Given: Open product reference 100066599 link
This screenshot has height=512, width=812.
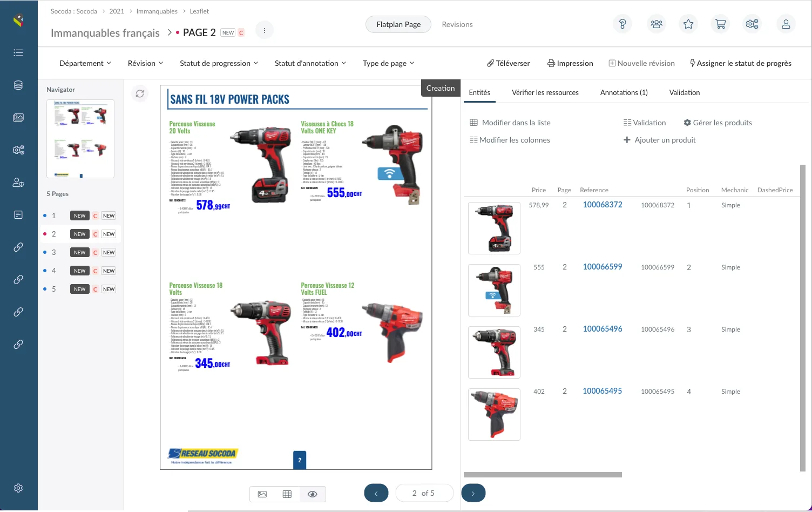Looking at the screenshot, I should 603,267.
